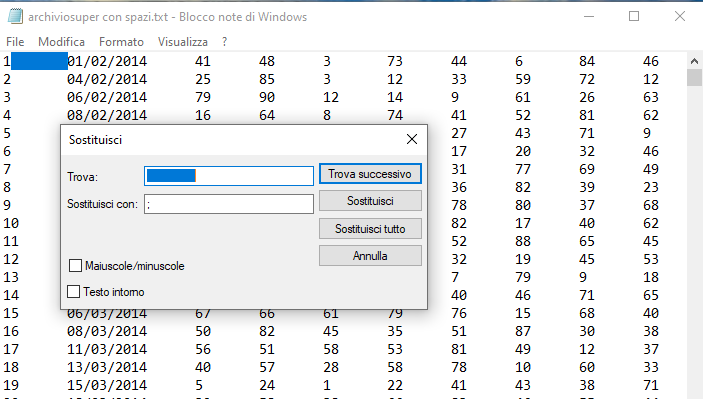Screen dimensions: 703x399
Task: Click the value 90 in row 3
Action: tap(267, 97)
